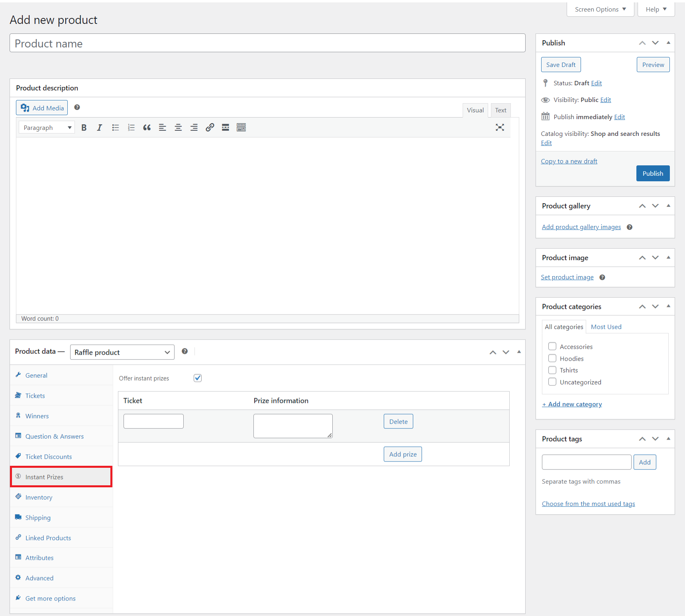Focus the Product name field
The height and width of the screenshot is (616, 685).
[267, 43]
